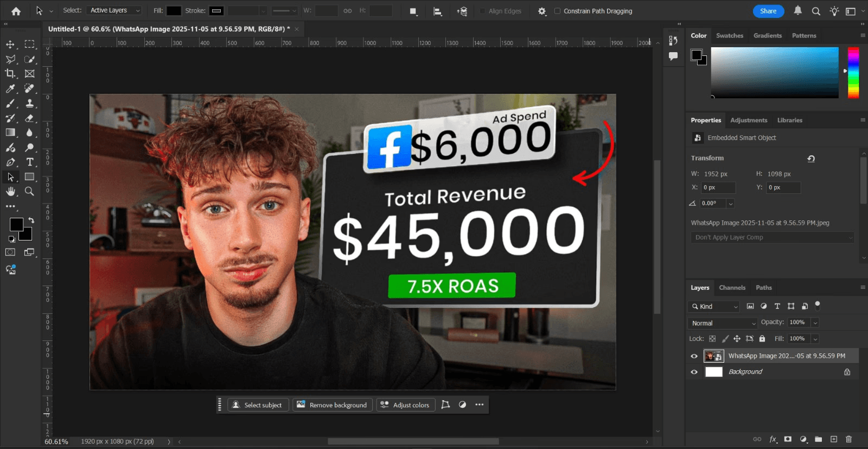
Task: Open the notifications bell
Action: pyautogui.click(x=798, y=10)
